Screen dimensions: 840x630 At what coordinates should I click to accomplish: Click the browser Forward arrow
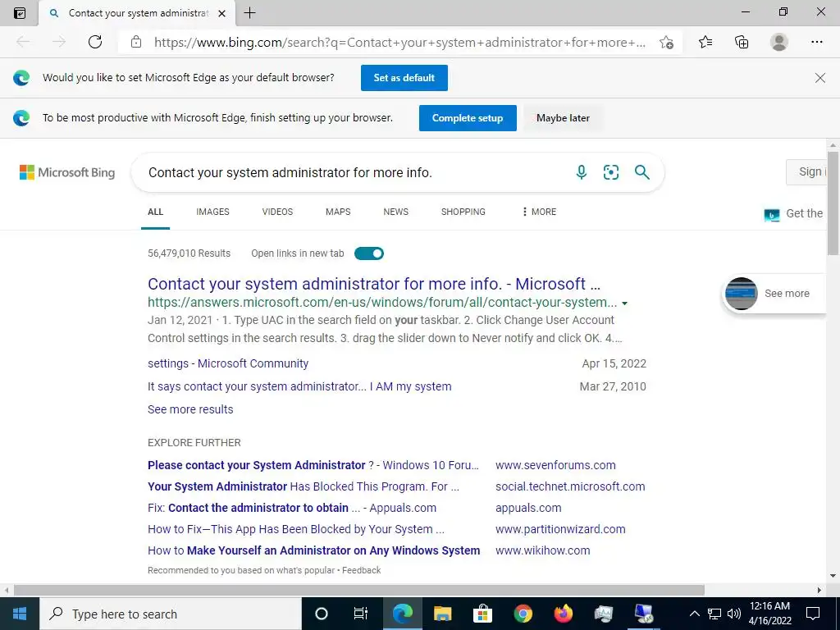click(x=59, y=42)
